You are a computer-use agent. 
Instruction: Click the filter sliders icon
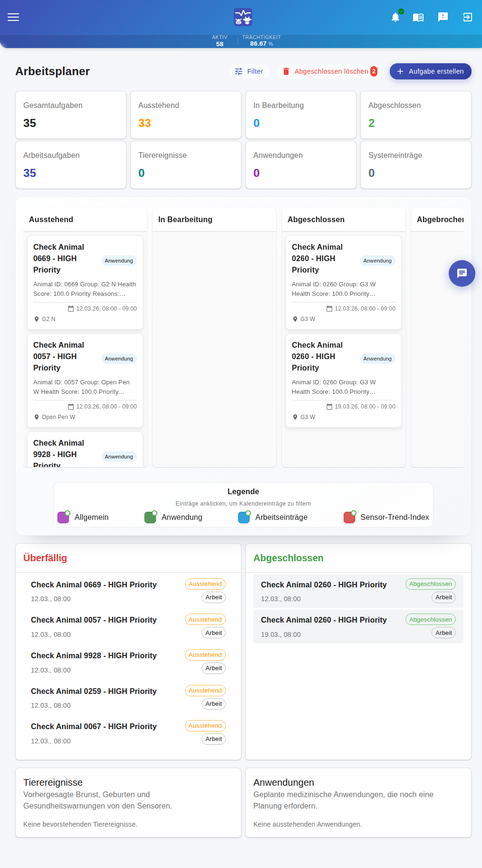coord(239,71)
